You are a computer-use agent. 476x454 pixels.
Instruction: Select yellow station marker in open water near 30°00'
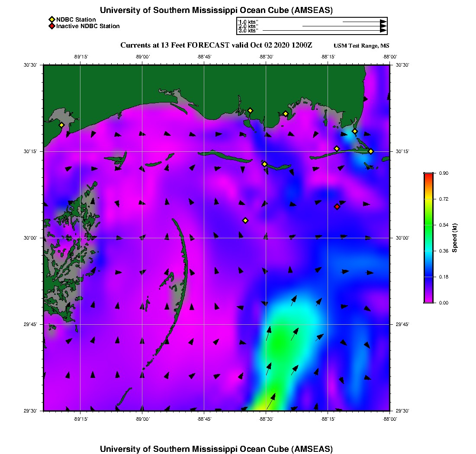pyautogui.click(x=245, y=221)
